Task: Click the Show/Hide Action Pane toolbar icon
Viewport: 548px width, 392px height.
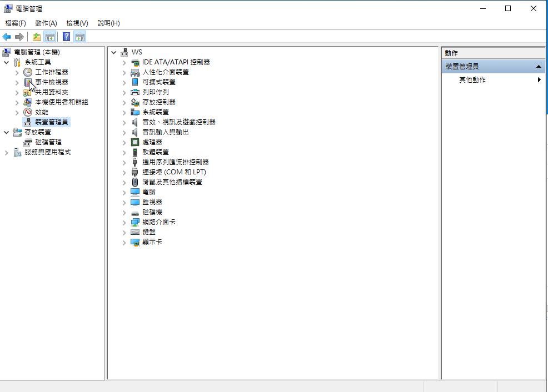Action: click(80, 37)
